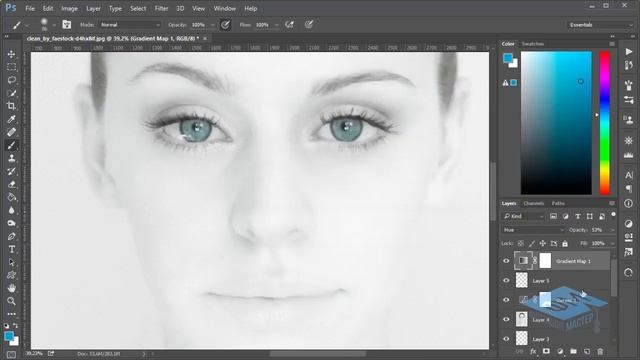Hide the Layer 5 layer
640x360 pixels.
pos(506,280)
